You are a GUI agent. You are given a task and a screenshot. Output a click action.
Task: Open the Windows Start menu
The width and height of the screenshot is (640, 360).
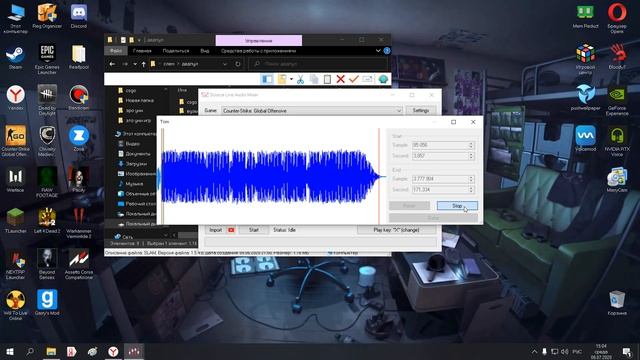coord(10,351)
